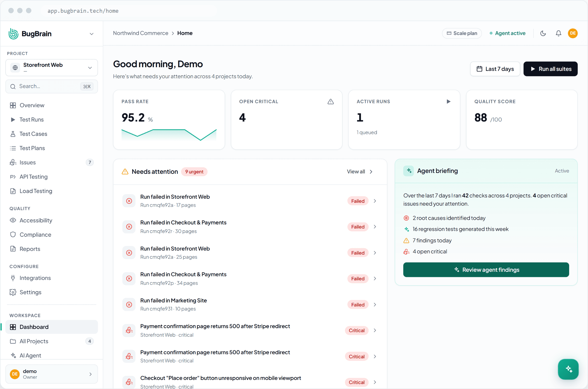The image size is (588, 389).
Task: Click the 9 urgent badge
Action: point(194,172)
